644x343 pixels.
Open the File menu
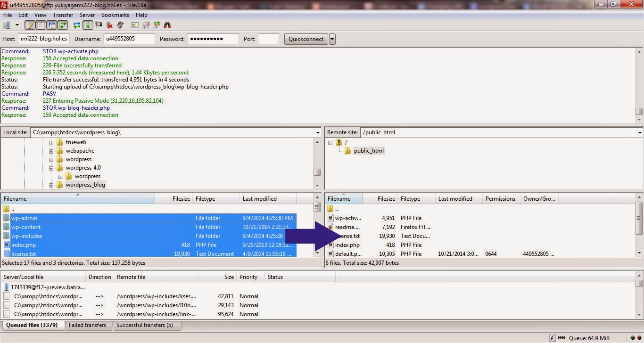point(8,15)
